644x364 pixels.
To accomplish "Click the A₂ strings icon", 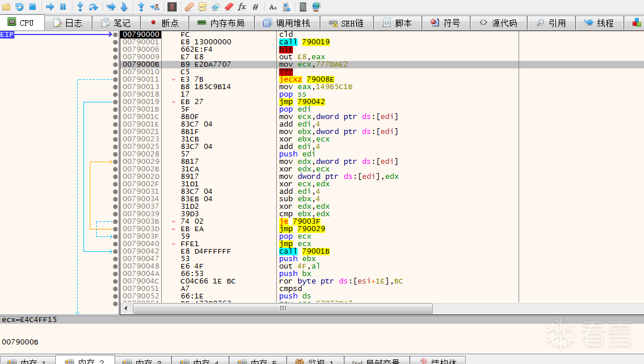I will pyautogui.click(x=273, y=7).
